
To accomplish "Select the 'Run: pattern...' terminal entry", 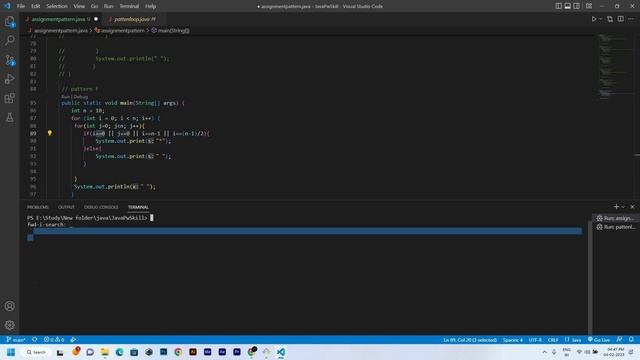I will pyautogui.click(x=615, y=227).
